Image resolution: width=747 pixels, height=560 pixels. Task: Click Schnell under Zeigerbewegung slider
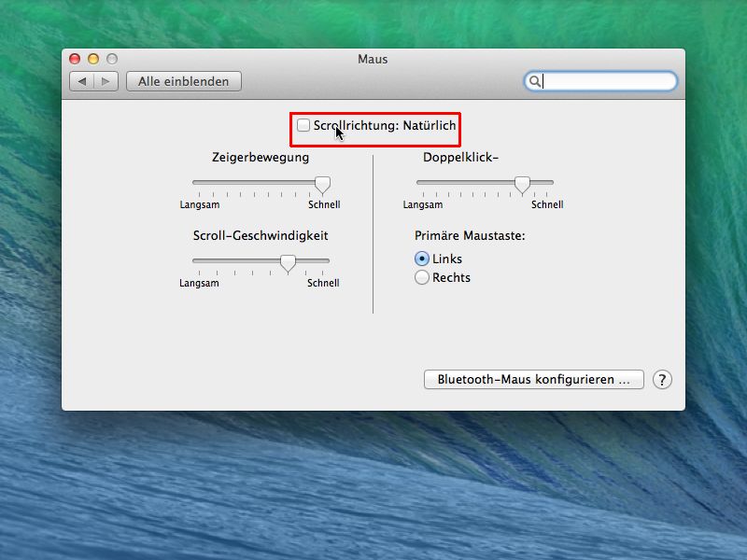[324, 204]
